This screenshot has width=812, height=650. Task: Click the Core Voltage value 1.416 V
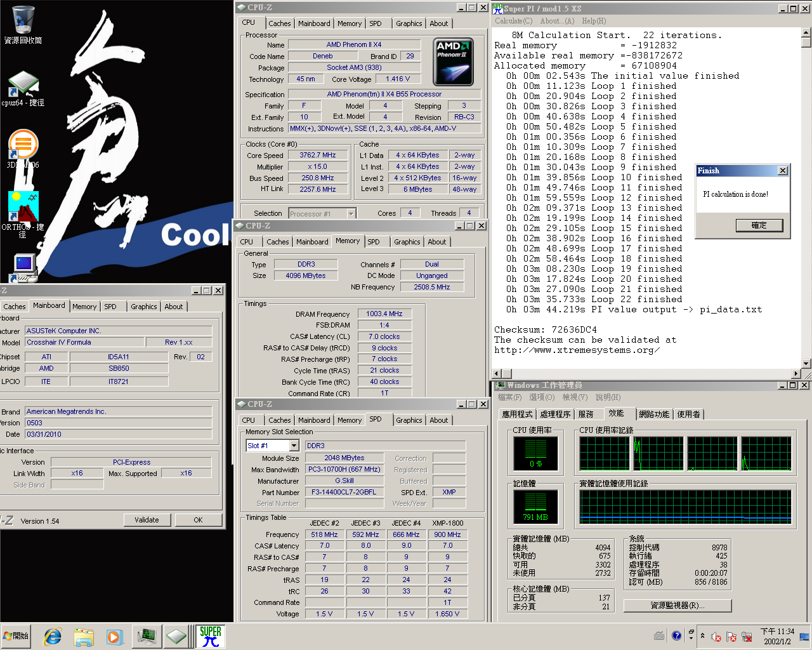[x=398, y=79]
